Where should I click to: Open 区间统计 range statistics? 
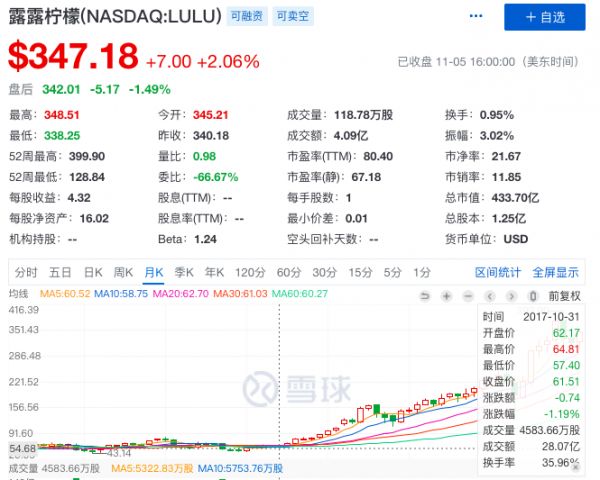[497, 272]
